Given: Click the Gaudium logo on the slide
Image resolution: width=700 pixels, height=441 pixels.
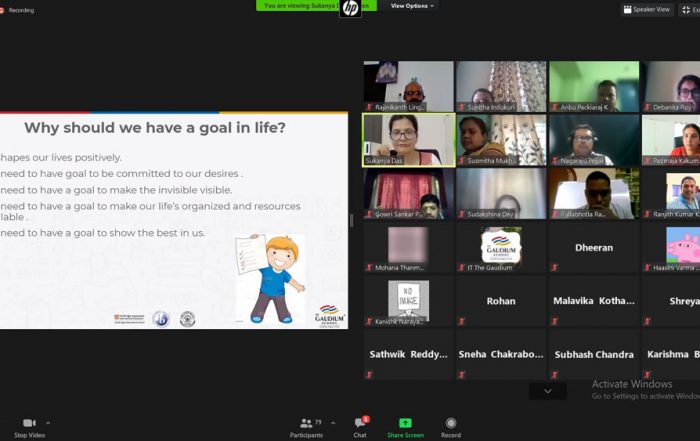Looking at the screenshot, I should (329, 316).
